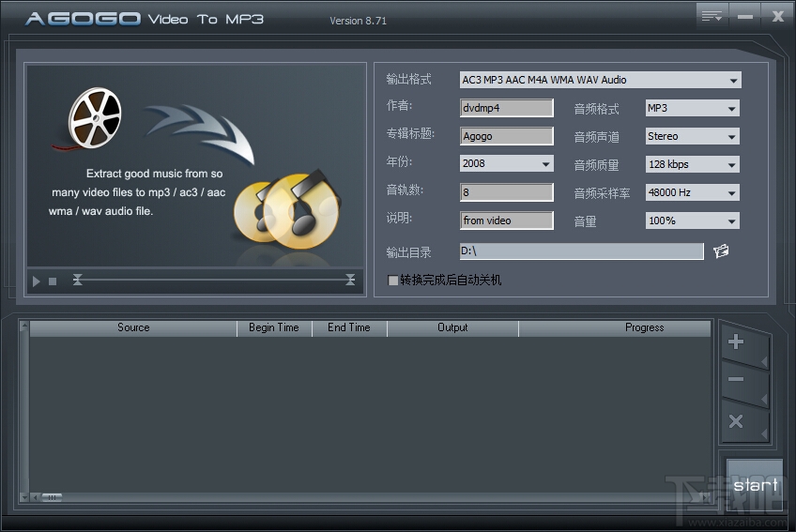Click the track number field containing 8

[x=507, y=192]
